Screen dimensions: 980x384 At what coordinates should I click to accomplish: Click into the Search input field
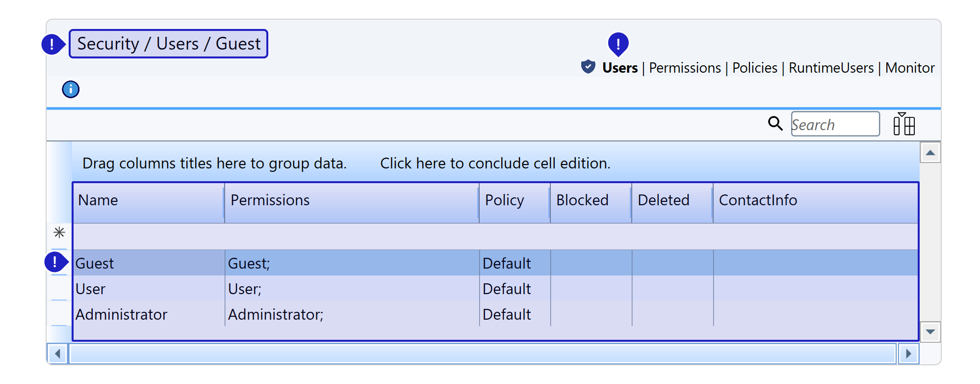tap(835, 124)
